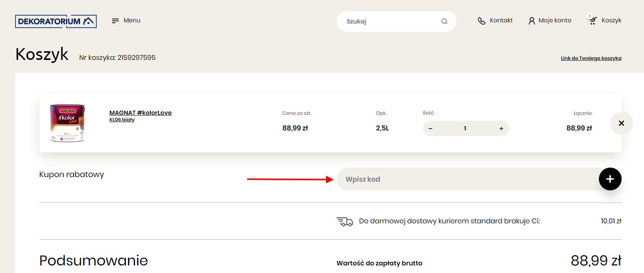
Task: Remove MAGNAT #kolorLove from the cart
Action: 621,123
